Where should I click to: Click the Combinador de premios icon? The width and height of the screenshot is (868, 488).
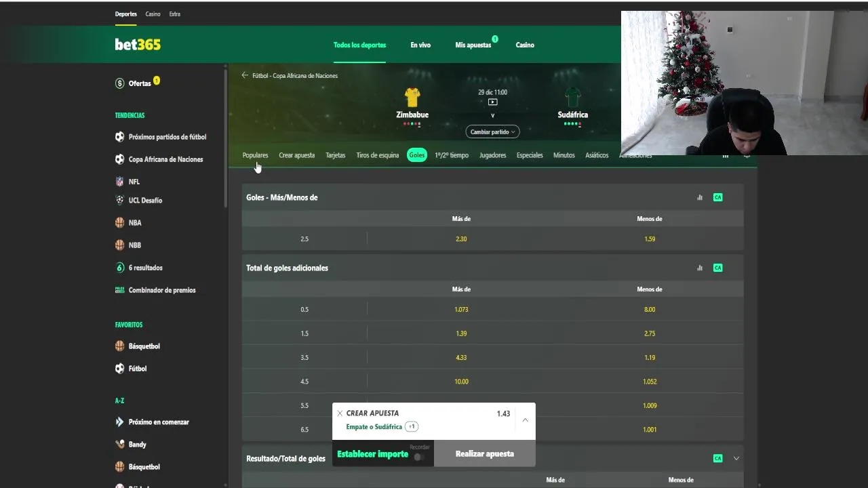tap(120, 290)
